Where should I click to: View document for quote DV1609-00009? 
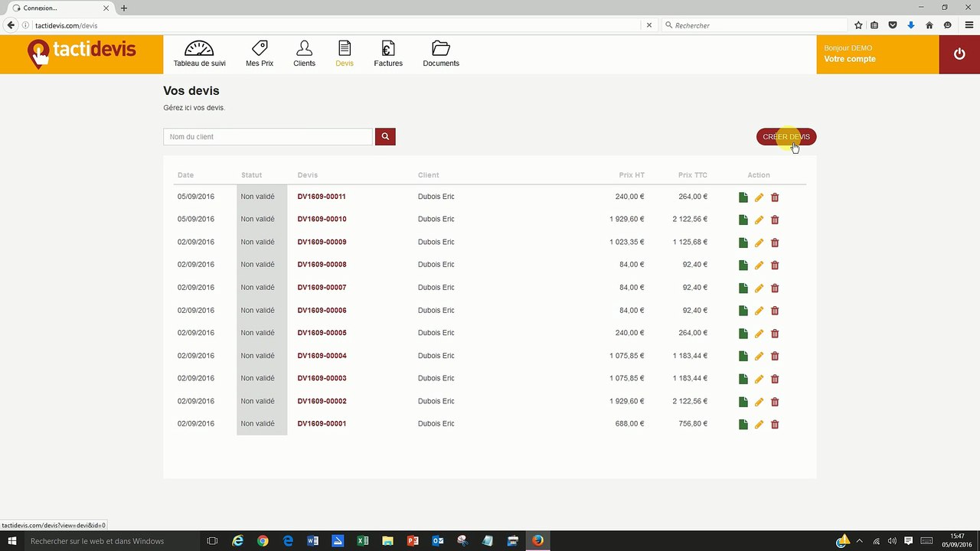pyautogui.click(x=743, y=243)
